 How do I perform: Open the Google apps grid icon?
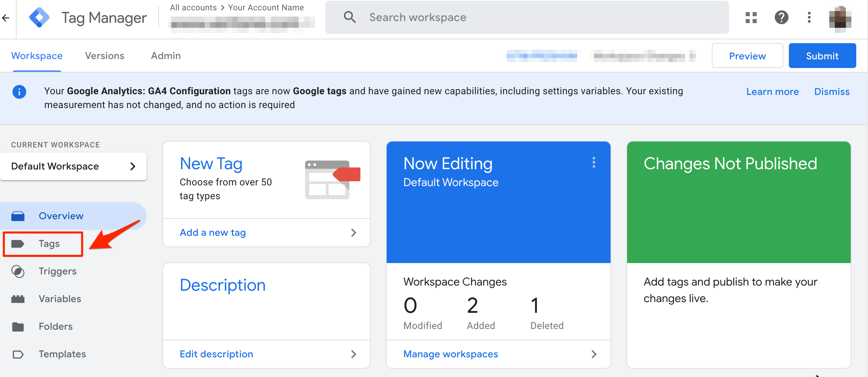751,17
